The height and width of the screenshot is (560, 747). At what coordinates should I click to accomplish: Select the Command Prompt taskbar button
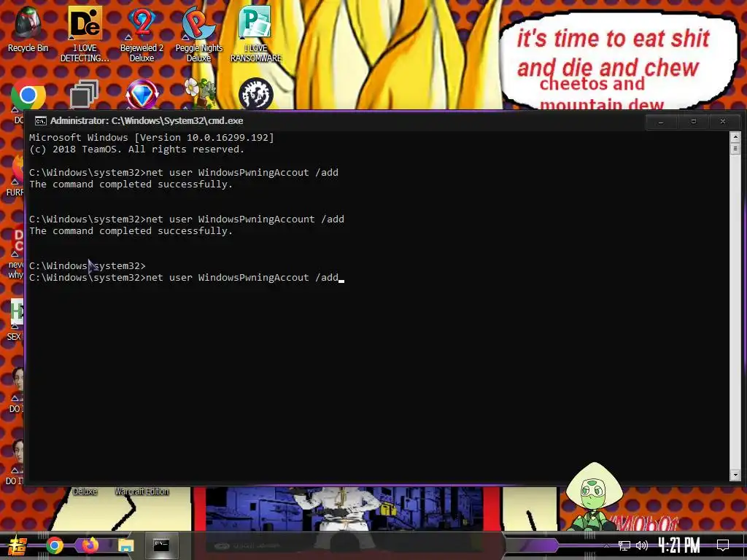pyautogui.click(x=161, y=545)
